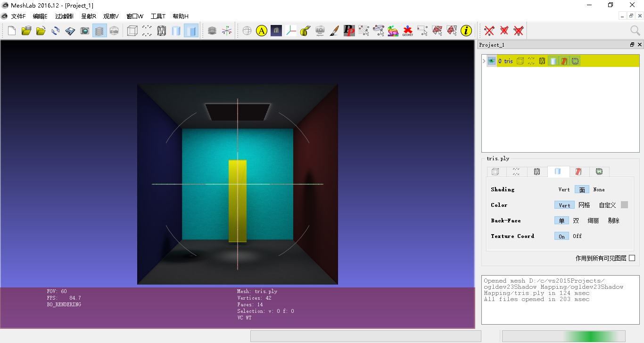Toggle the trackball globe icon
Viewport: 644px width, 343px height.
click(x=247, y=31)
